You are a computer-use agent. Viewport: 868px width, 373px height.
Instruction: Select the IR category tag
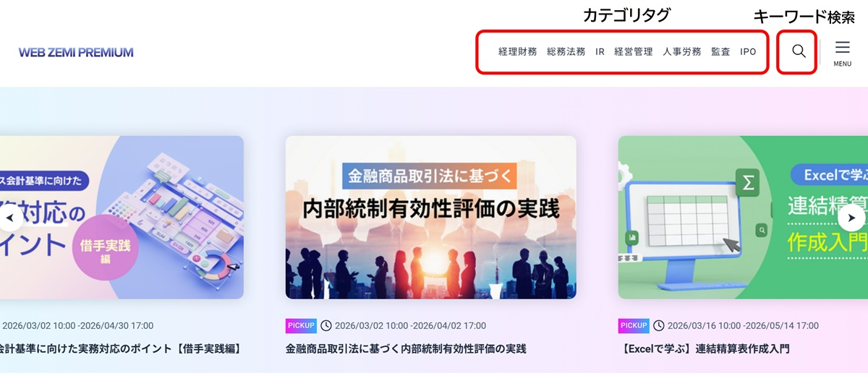[600, 52]
